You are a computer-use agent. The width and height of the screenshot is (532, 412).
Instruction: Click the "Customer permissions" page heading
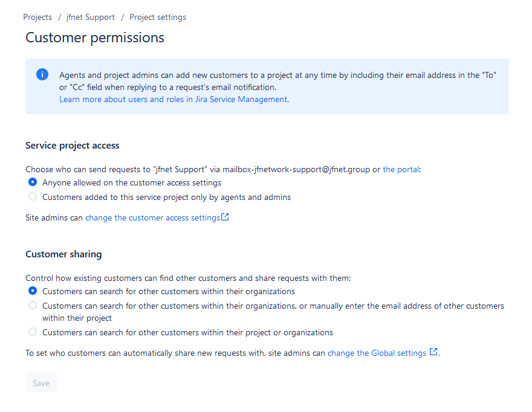point(94,37)
